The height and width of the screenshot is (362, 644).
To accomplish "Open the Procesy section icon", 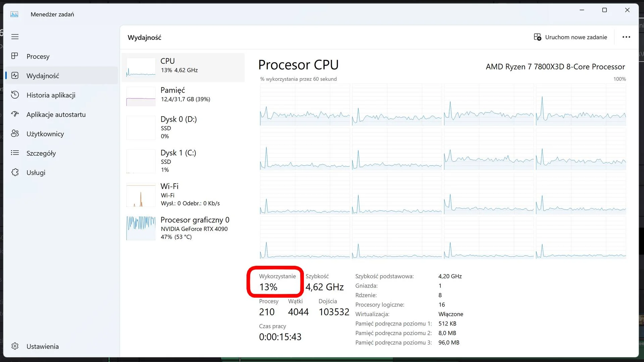I will point(15,56).
